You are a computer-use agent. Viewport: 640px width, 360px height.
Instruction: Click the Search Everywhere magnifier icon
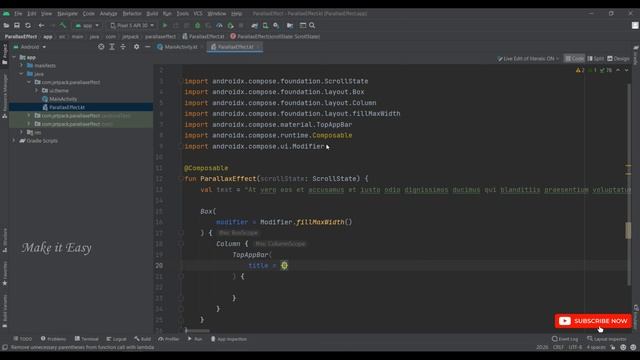point(312,25)
